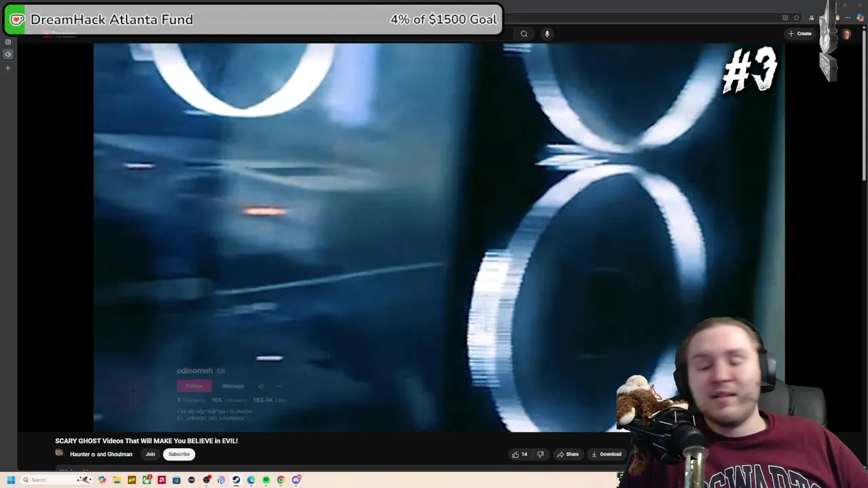This screenshot has width=868, height=488.
Task: Open the Haunter and Ghoulman channel link
Action: pos(101,454)
